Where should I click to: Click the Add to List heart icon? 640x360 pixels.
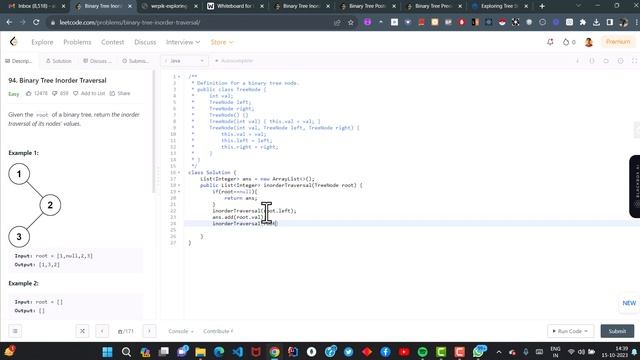[76, 93]
